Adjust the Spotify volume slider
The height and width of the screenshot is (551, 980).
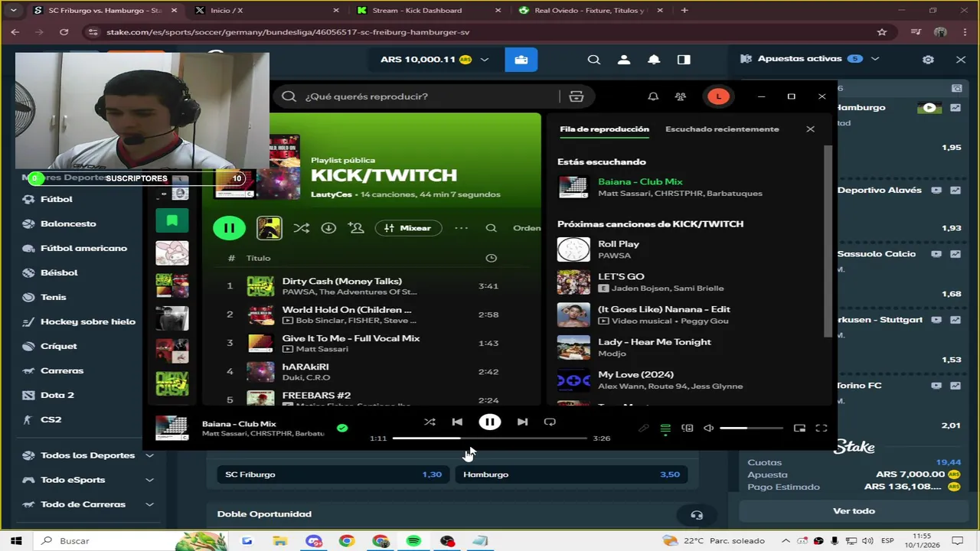coord(751,429)
